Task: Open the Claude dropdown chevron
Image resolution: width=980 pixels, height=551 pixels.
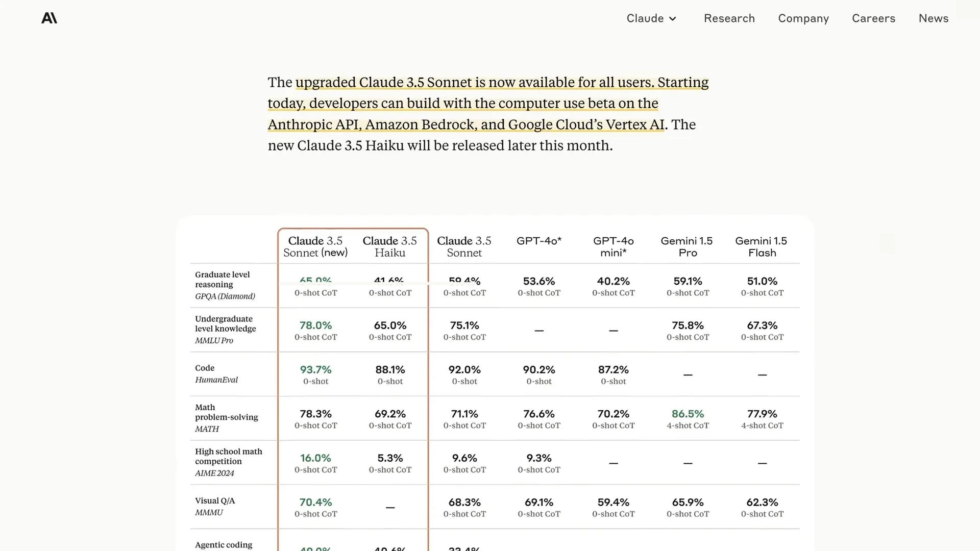Action: coord(672,18)
